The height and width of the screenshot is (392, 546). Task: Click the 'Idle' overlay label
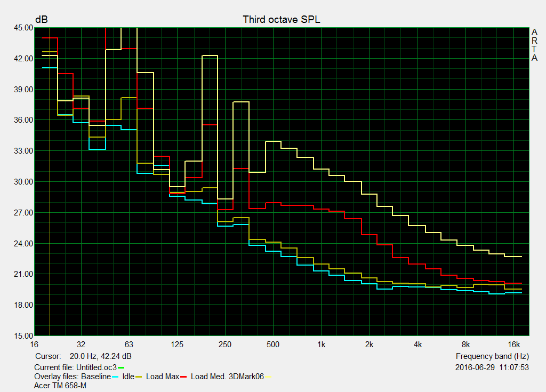(x=128, y=377)
